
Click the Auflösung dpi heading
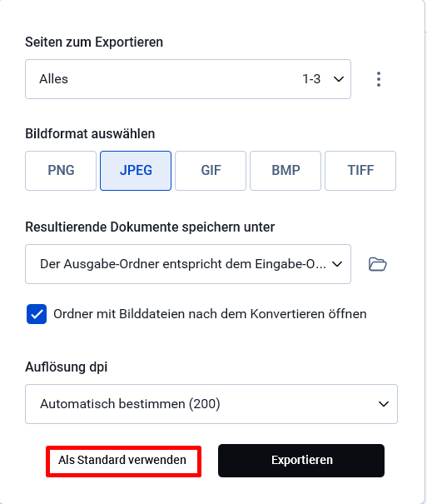coord(66,367)
